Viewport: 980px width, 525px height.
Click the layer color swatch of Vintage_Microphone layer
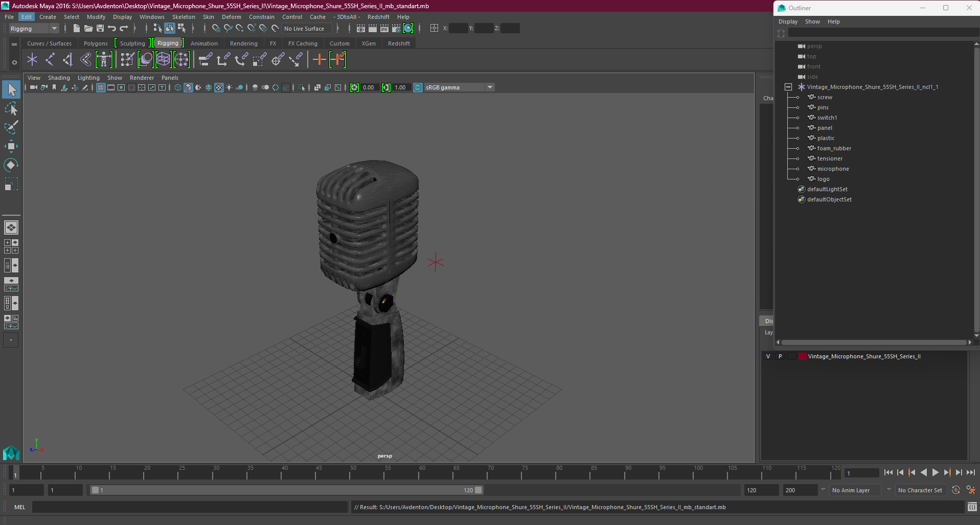pyautogui.click(x=802, y=356)
